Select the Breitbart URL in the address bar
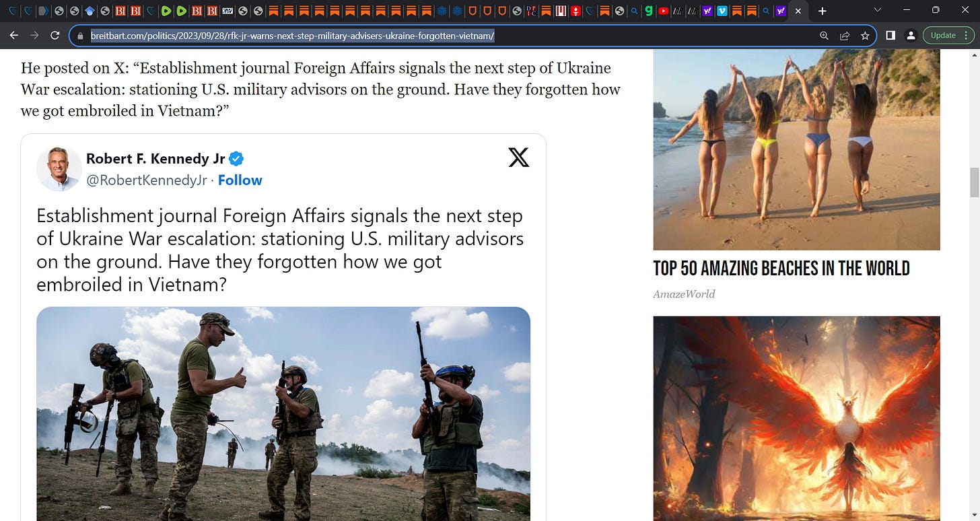 point(293,36)
